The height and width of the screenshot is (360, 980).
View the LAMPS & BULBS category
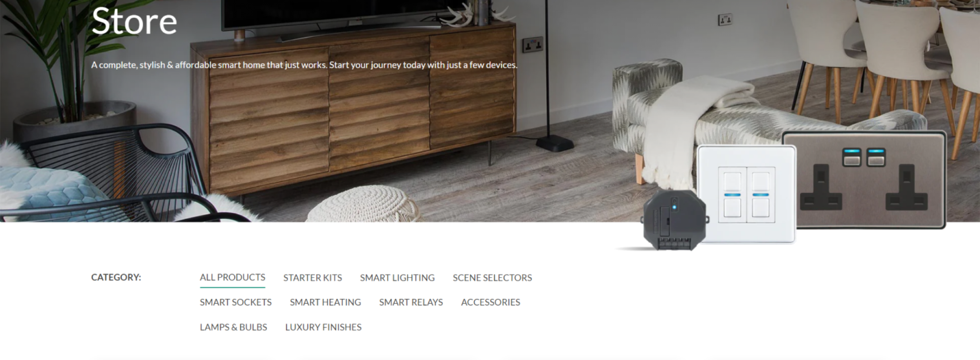[233, 327]
